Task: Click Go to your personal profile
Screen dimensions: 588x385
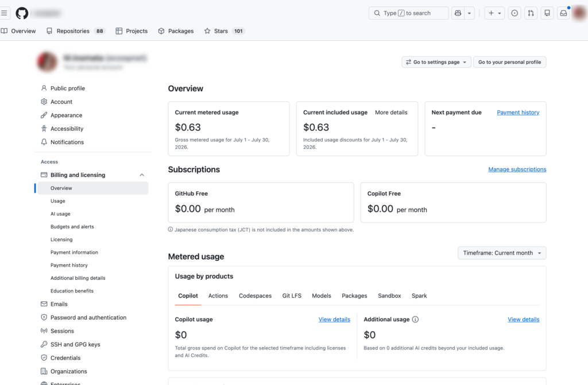Action: click(x=510, y=62)
